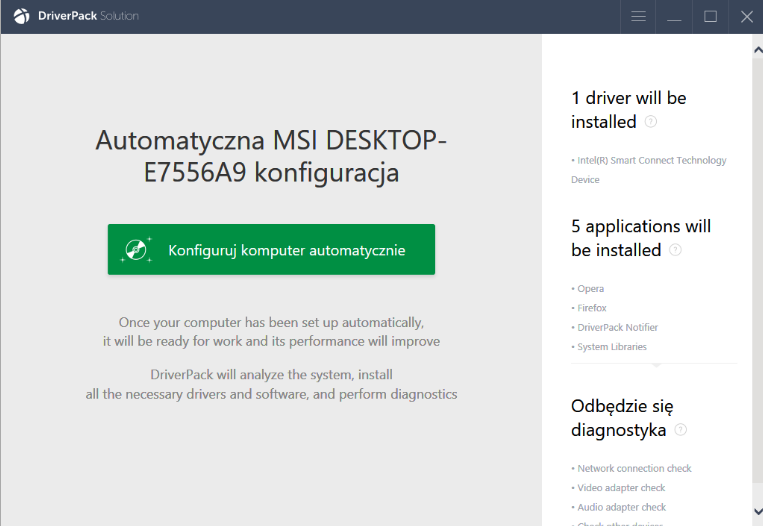
Task: Click Konfiguruj komputer automatycznie button
Action: pyautogui.click(x=271, y=250)
